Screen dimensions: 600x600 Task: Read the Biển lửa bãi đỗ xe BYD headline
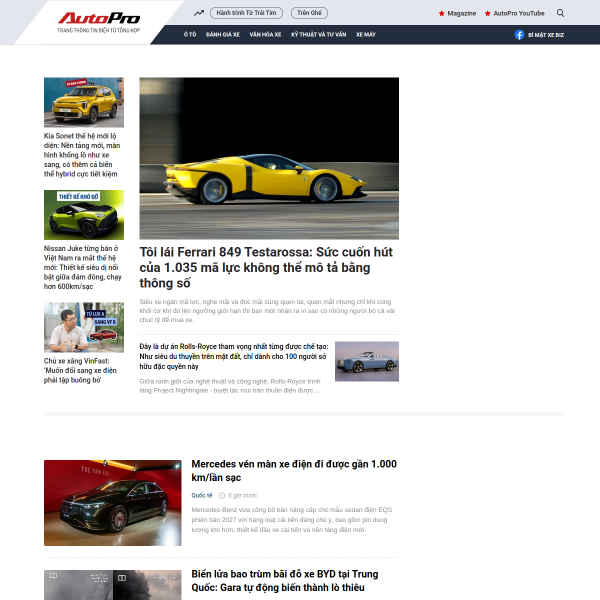pos(285,581)
